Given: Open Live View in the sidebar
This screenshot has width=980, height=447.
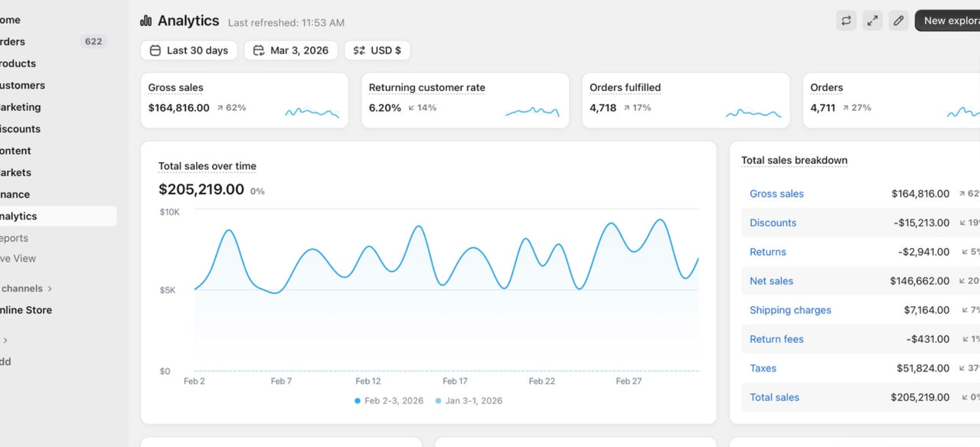Looking at the screenshot, I should [18, 259].
